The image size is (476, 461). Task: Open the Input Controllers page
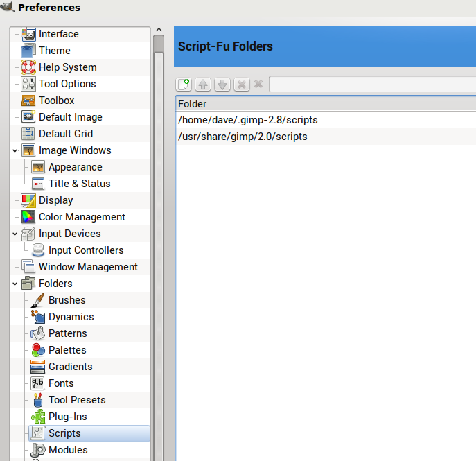pyautogui.click(x=86, y=250)
